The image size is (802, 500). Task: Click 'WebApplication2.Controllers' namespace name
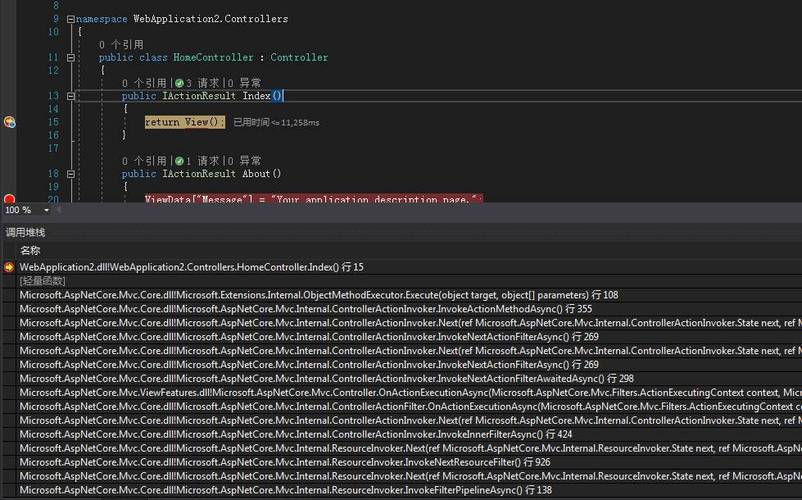click(x=210, y=19)
